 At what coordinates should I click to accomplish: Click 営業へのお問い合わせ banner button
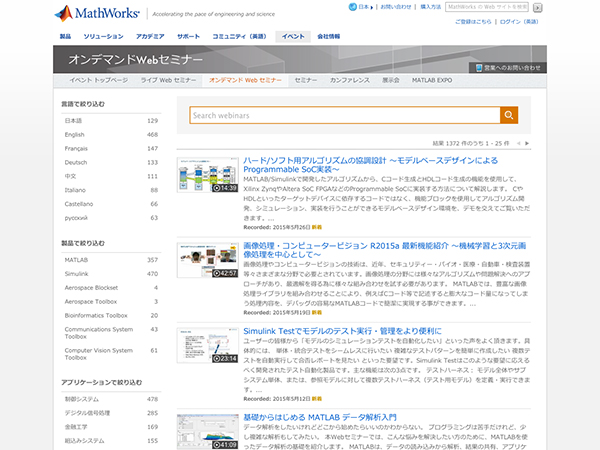click(x=508, y=68)
